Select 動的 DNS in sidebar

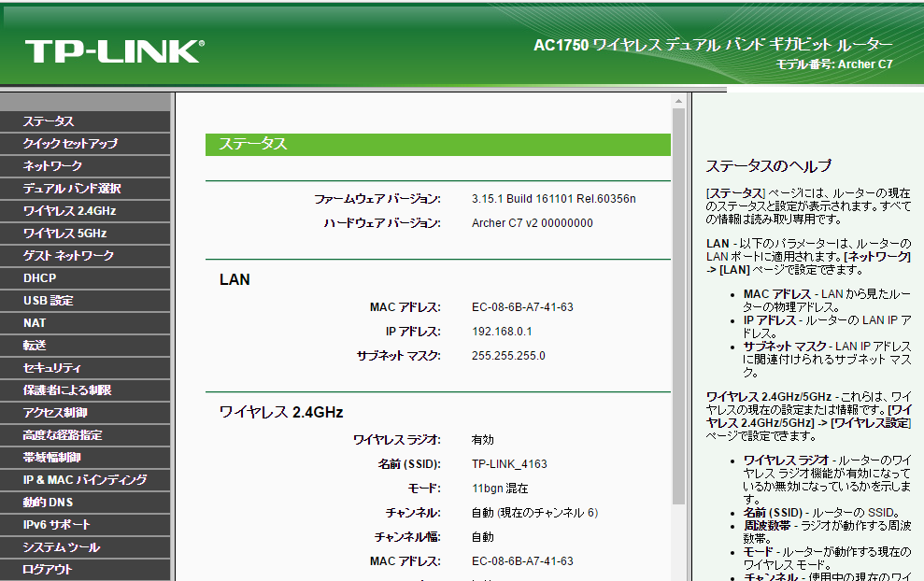pyautogui.click(x=85, y=502)
